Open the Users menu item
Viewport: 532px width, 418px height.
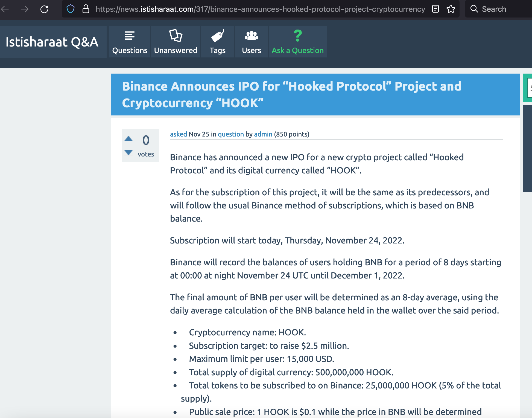click(x=252, y=42)
